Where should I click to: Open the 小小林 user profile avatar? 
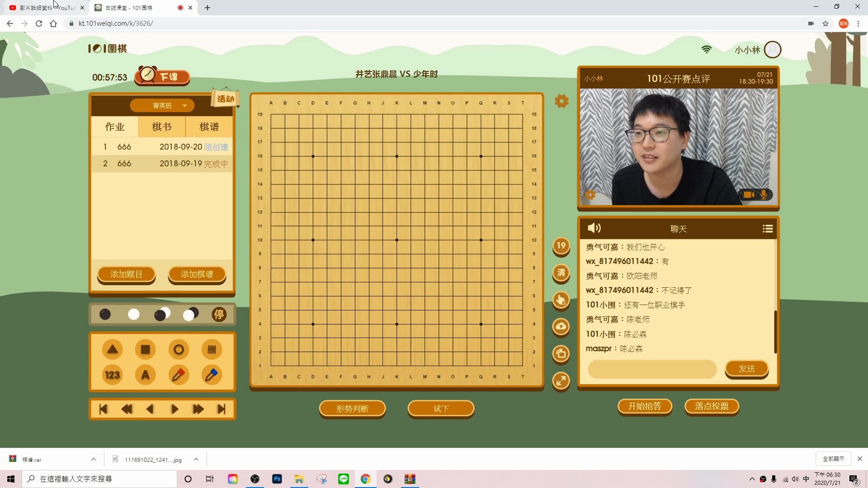coord(773,50)
